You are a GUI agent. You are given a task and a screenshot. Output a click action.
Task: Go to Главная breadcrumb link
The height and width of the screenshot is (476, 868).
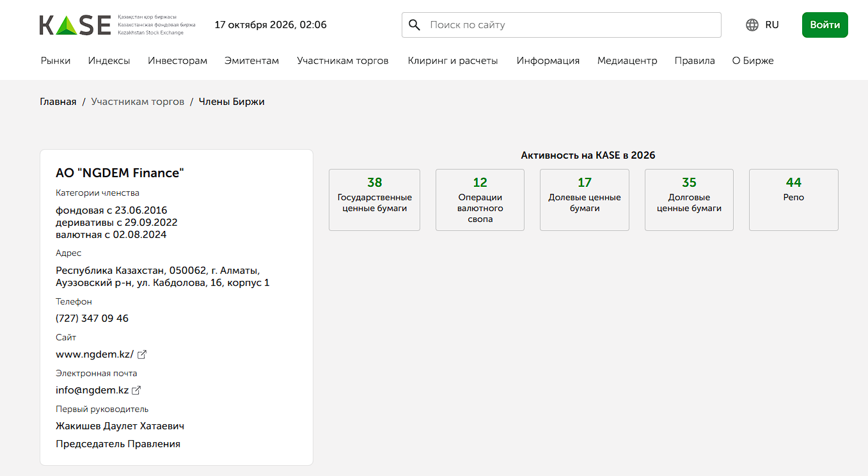[58, 102]
